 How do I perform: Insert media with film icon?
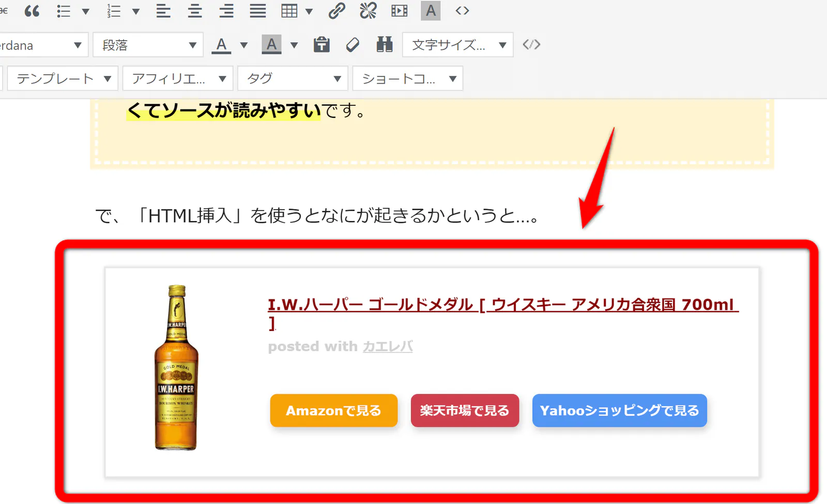click(400, 11)
